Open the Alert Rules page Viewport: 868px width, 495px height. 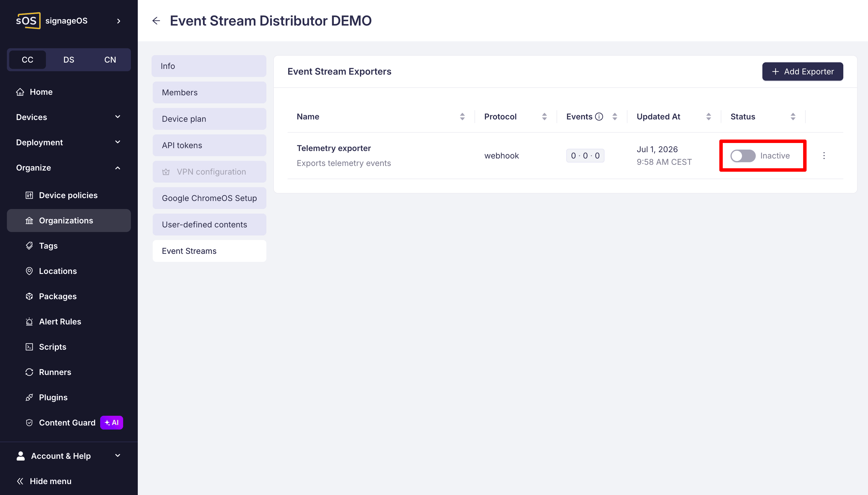69,322
